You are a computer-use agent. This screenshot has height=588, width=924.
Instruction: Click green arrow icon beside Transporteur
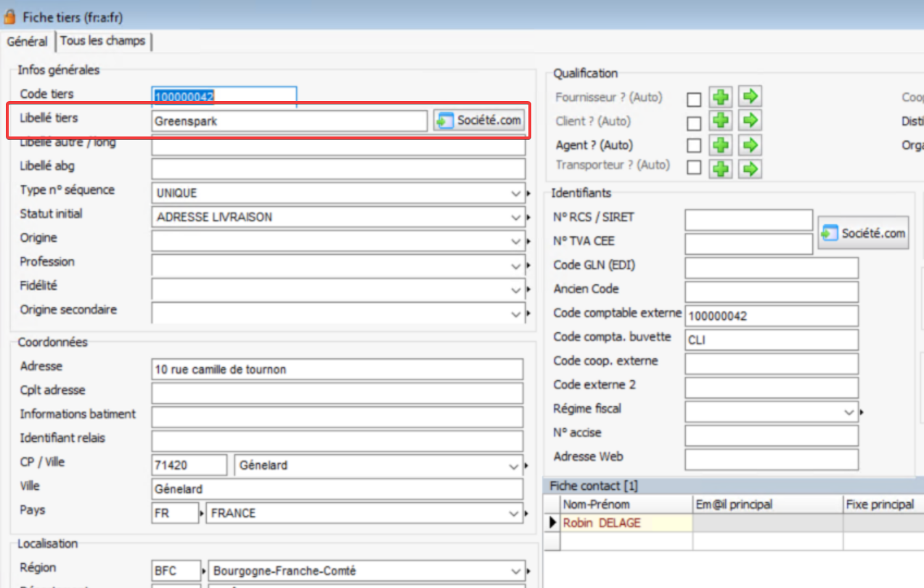pos(751,168)
